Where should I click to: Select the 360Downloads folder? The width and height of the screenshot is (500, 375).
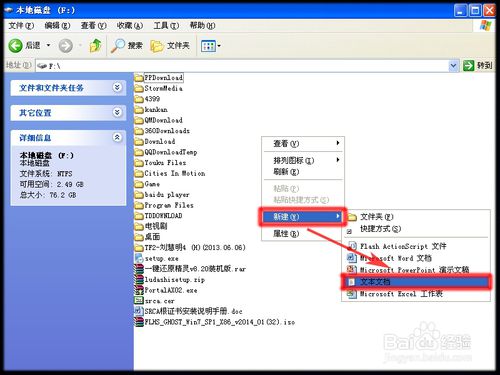pos(162,131)
